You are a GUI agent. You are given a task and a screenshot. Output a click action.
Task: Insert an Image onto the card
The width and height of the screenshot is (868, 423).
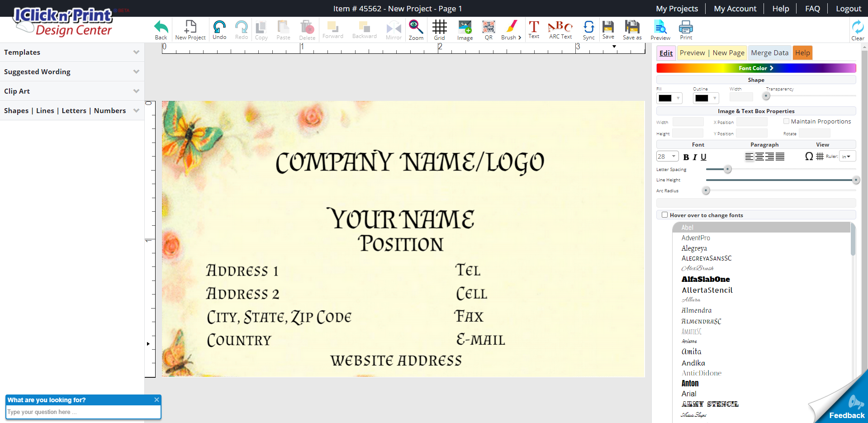tap(465, 29)
